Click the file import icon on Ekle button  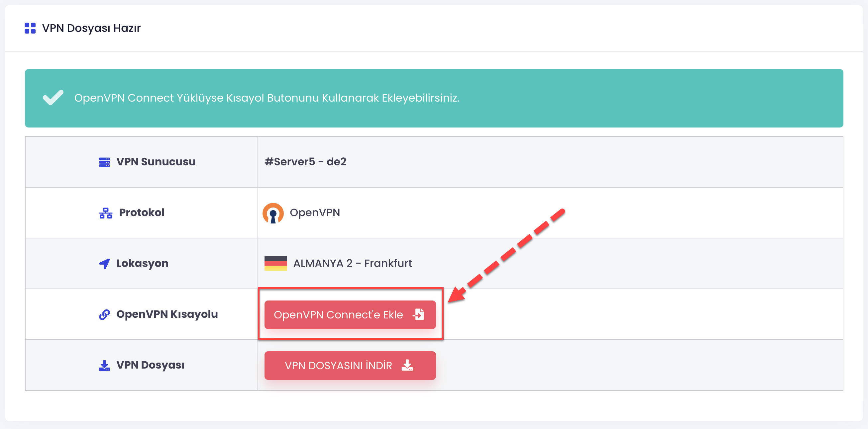click(x=418, y=314)
